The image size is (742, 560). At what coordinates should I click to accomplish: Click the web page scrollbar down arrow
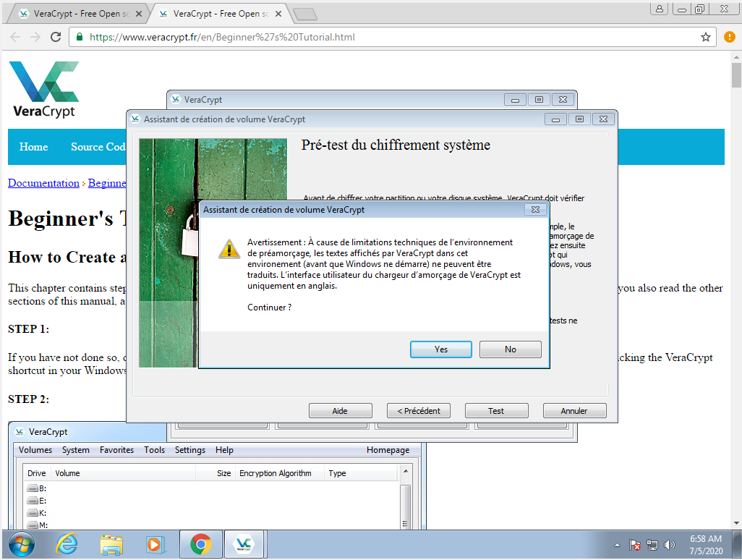(735, 523)
